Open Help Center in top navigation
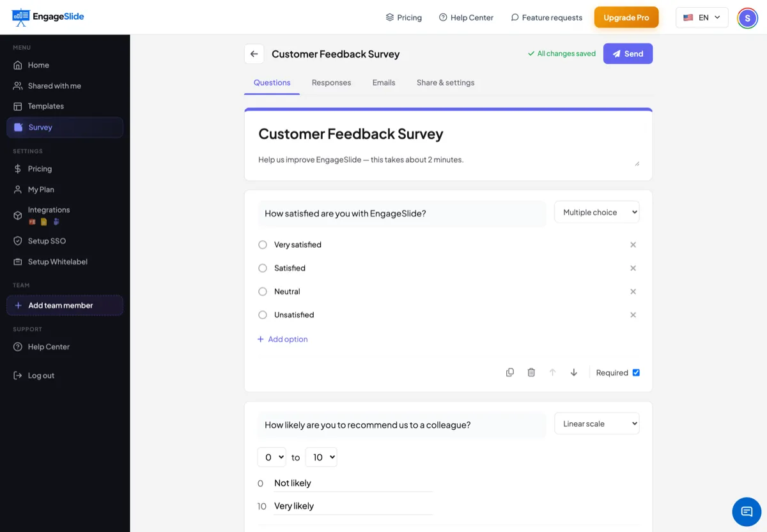This screenshot has height=532, width=767. click(x=466, y=17)
